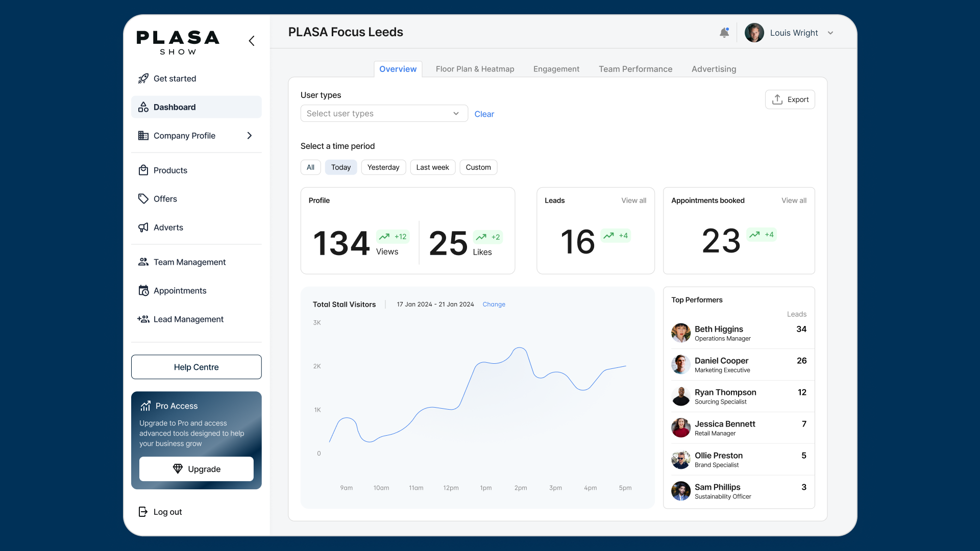Open the Select user types dropdown
Image resolution: width=980 pixels, height=551 pixels.
point(384,113)
